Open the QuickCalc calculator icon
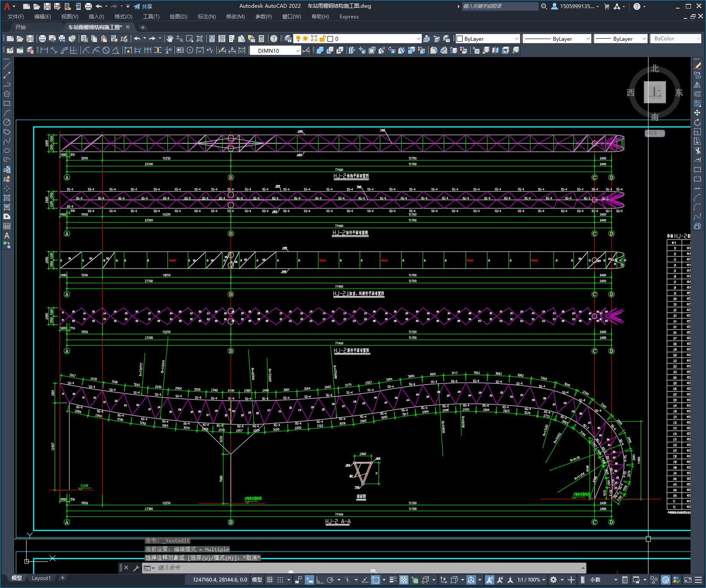 pyautogui.click(x=261, y=39)
